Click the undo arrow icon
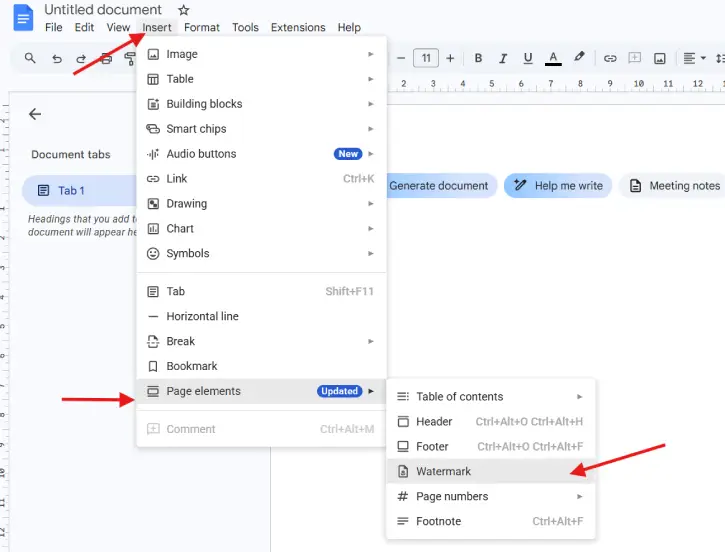The width and height of the screenshot is (725, 552). coord(56,59)
